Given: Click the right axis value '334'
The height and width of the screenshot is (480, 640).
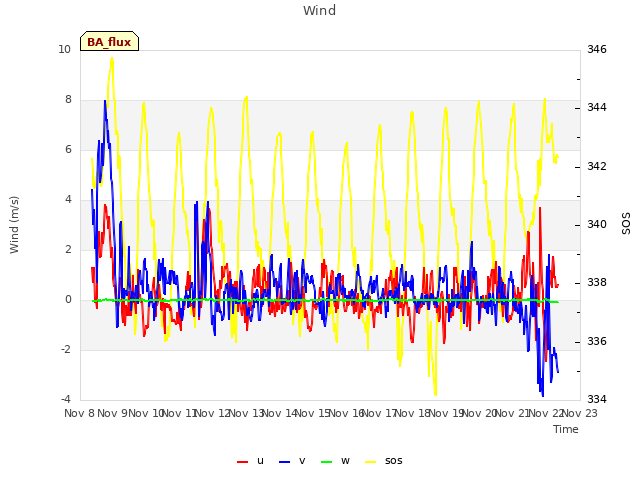Looking at the screenshot, I should click(x=597, y=399).
